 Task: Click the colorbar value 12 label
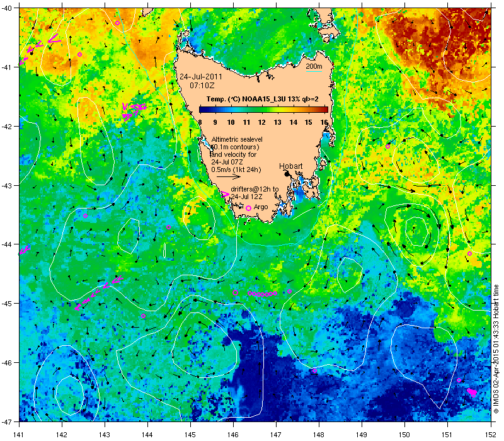(x=262, y=122)
